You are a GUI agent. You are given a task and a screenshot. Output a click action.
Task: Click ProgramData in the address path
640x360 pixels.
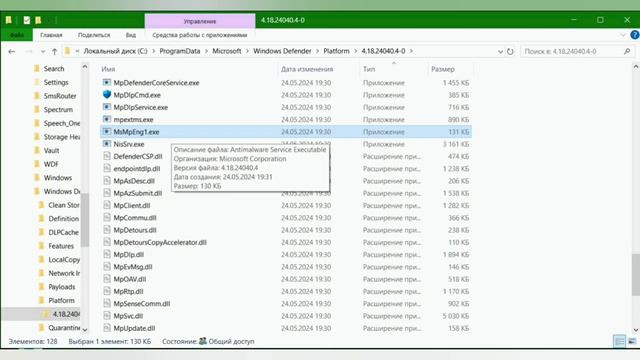point(180,51)
